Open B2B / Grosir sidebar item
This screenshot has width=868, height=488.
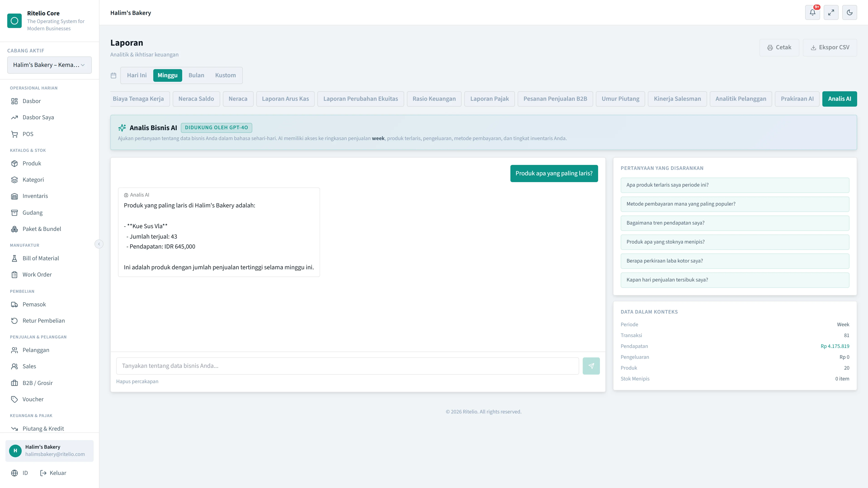50,383
